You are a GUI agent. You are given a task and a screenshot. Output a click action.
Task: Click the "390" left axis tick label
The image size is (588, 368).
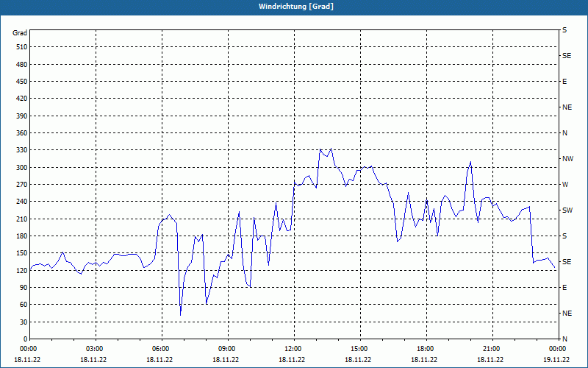tap(22, 116)
